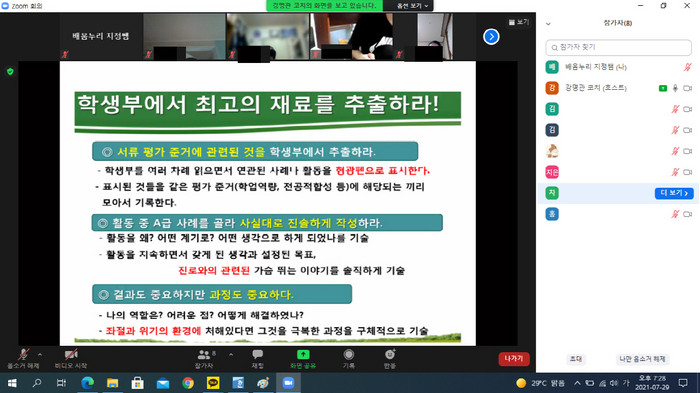This screenshot has height=393, width=700.
Task: Open the participants icon in toolbar
Action: click(x=204, y=355)
